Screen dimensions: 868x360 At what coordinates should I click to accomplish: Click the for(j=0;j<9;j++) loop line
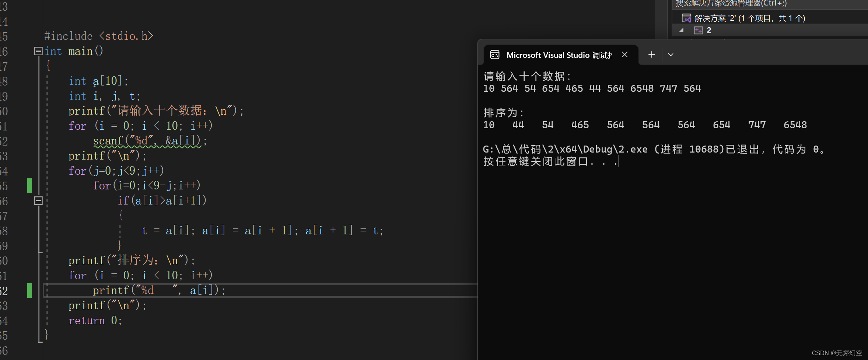(116, 171)
